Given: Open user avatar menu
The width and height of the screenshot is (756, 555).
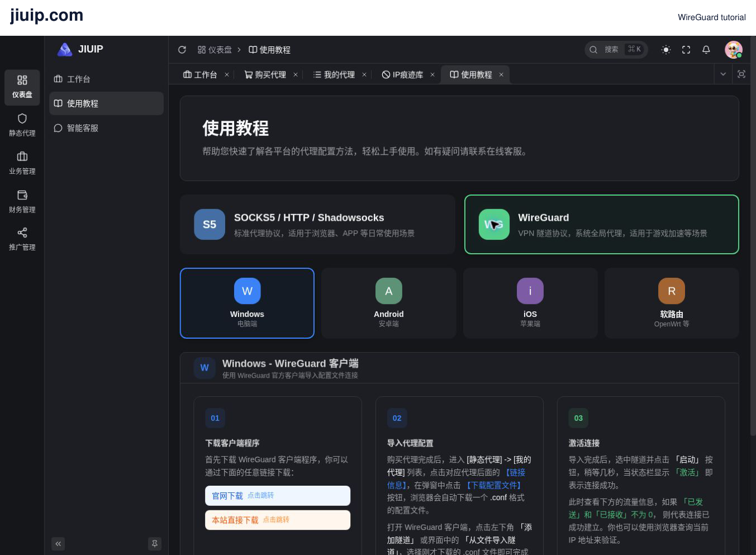Looking at the screenshot, I should [734, 50].
